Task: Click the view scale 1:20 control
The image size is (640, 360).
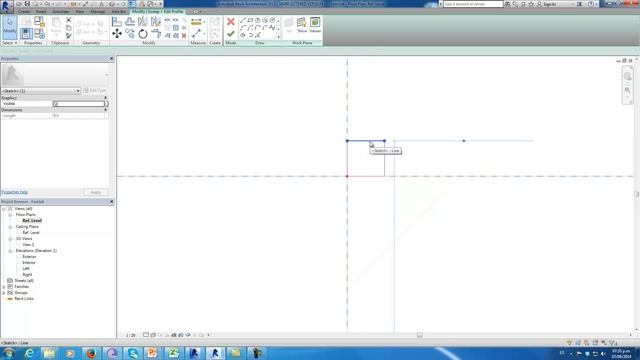Action: pos(130,336)
